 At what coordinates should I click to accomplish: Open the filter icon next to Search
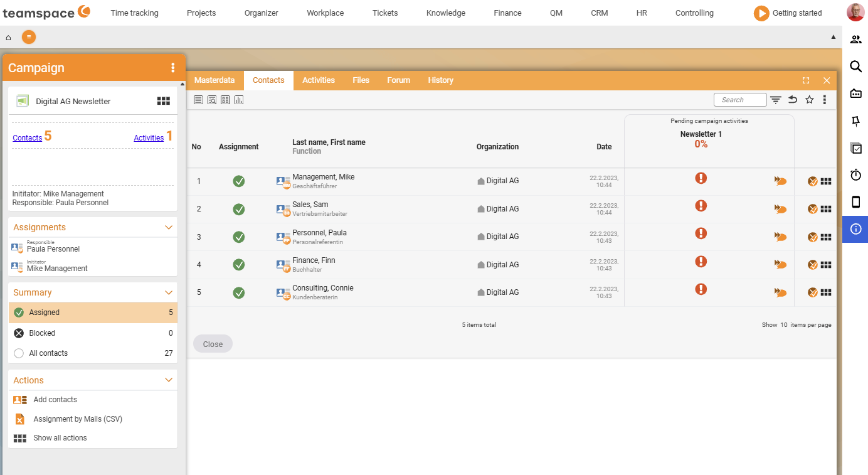[776, 100]
